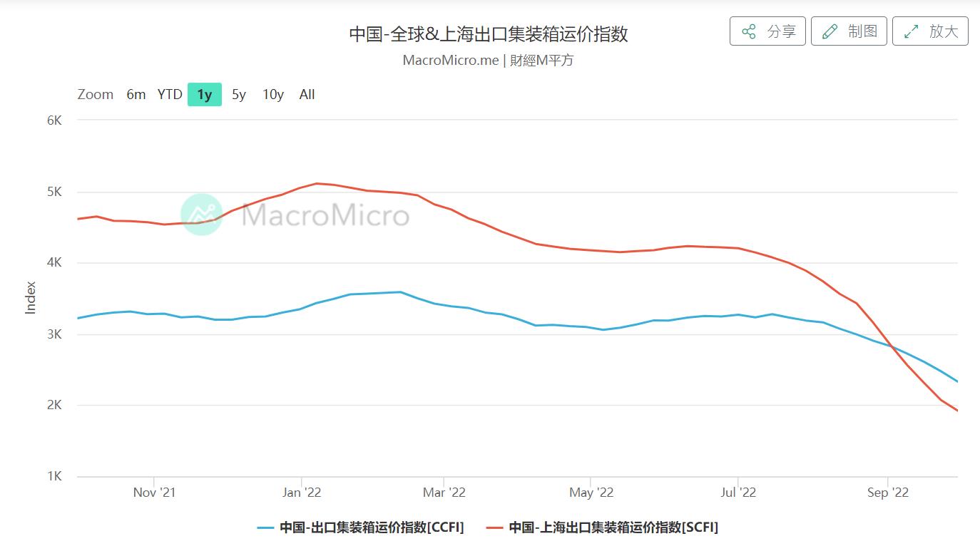Open the 制图 charting tool
The image size is (980, 551).
[849, 31]
